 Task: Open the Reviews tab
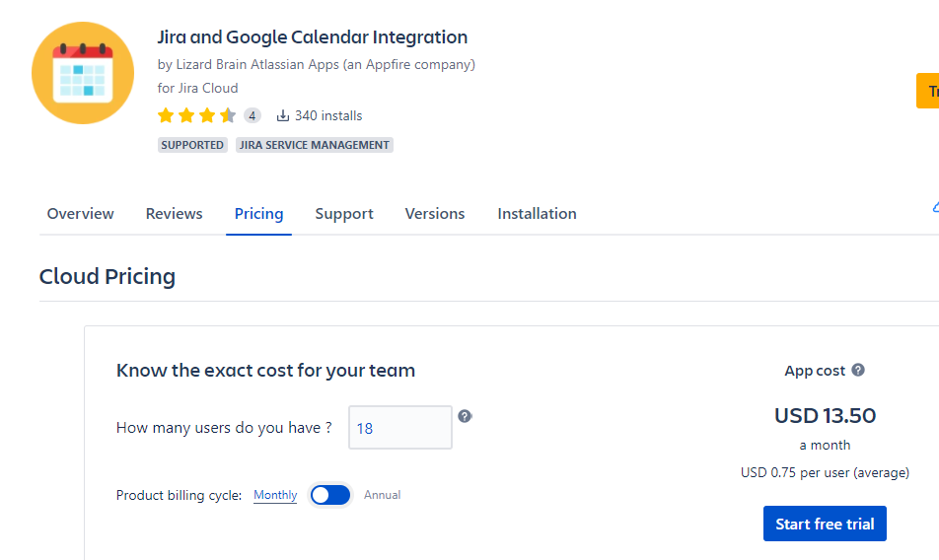coord(174,214)
